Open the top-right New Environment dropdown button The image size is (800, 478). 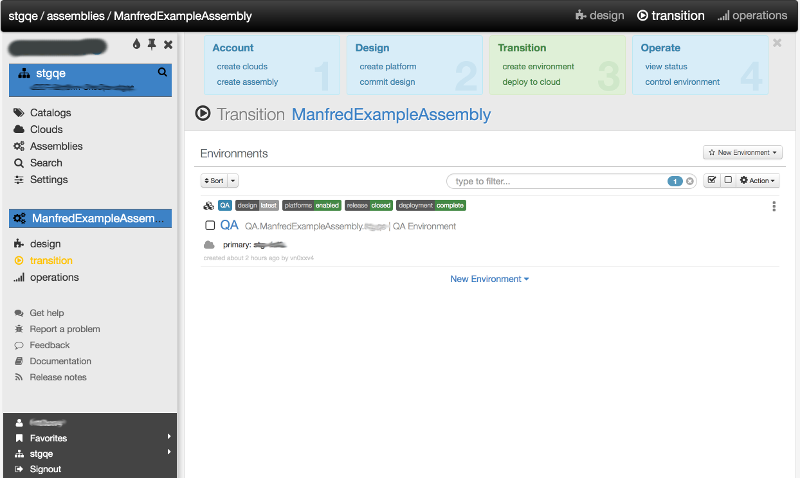point(742,153)
